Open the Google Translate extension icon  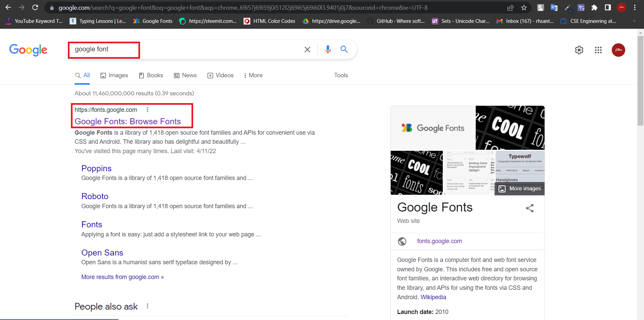pos(554,7)
